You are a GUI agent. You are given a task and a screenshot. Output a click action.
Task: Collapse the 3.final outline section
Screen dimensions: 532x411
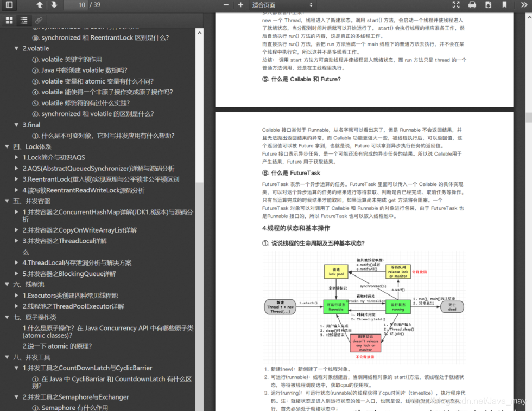point(16,125)
